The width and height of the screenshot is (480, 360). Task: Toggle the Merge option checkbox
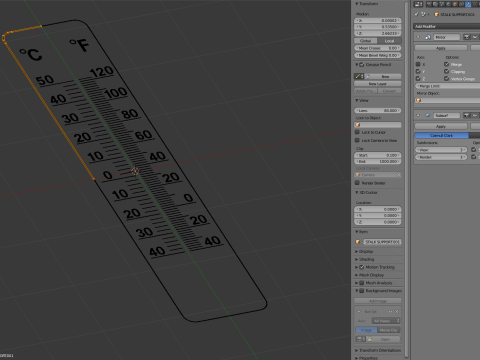point(447,64)
